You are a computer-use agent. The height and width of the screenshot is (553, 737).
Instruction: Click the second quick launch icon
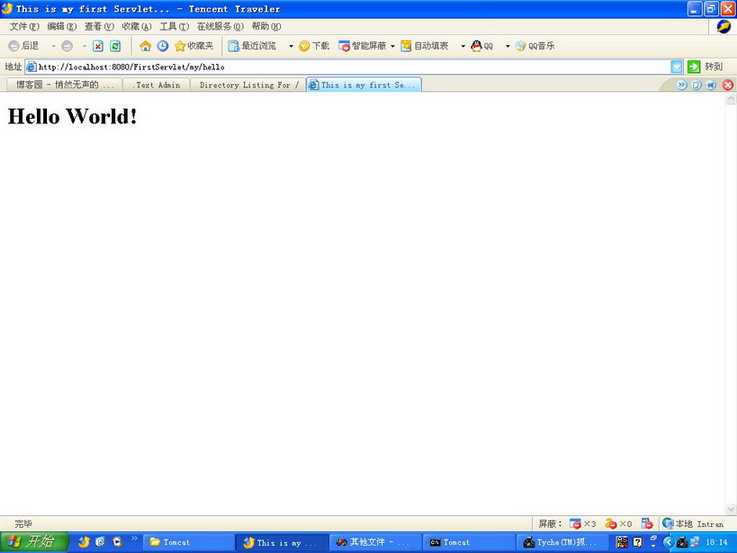point(100,542)
